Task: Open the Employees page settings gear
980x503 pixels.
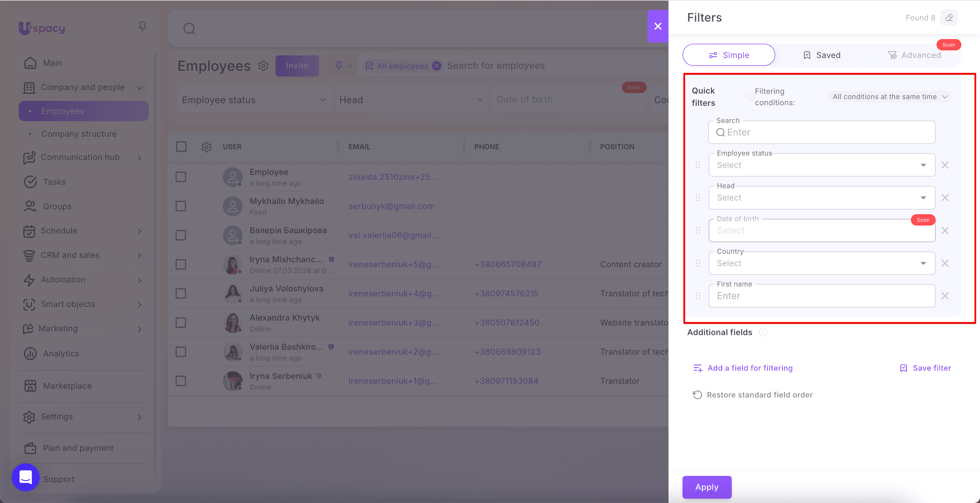Action: (x=263, y=66)
